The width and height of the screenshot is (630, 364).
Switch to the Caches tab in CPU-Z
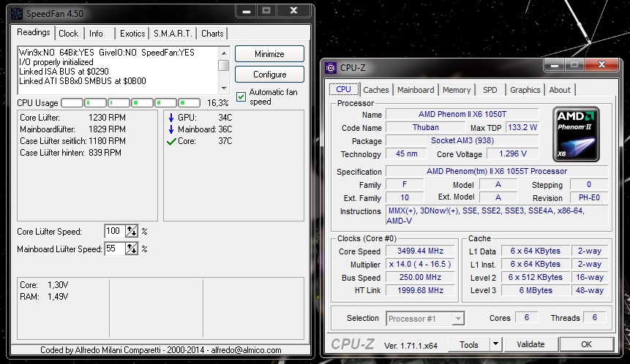[x=376, y=90]
